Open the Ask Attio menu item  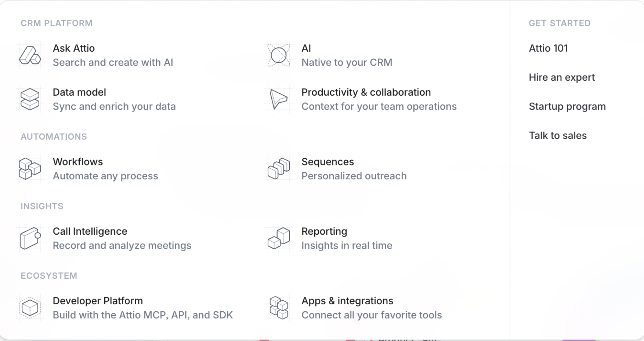coord(74,48)
